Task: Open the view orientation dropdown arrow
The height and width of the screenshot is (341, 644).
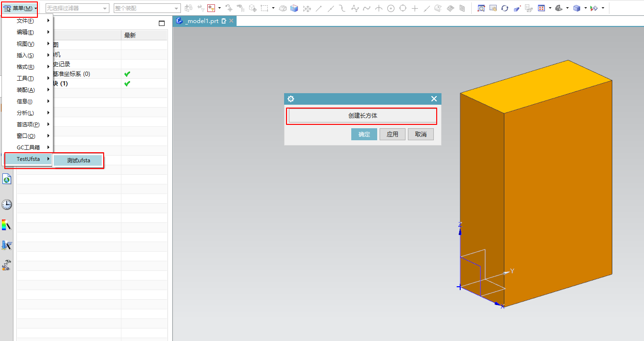Action: pos(567,8)
